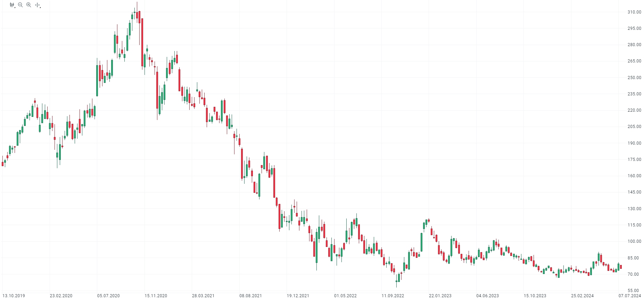Screen dimensions: 644x300
Task: Select the 07.07.2024 date label
Action: pyautogui.click(x=630, y=296)
